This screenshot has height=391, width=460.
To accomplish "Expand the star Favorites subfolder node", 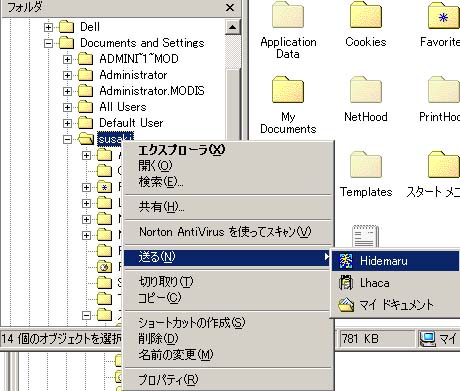I will [86, 187].
